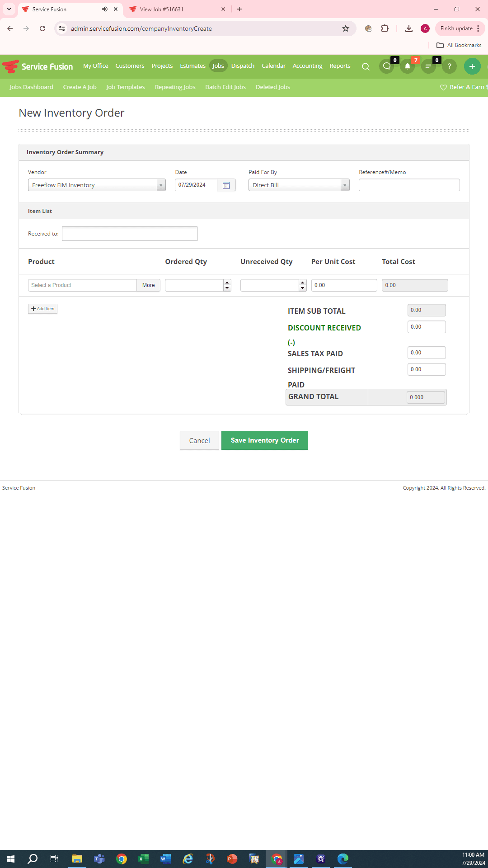Image resolution: width=488 pixels, height=868 pixels.
Task: Open the Chrome profile avatar
Action: pos(425,28)
